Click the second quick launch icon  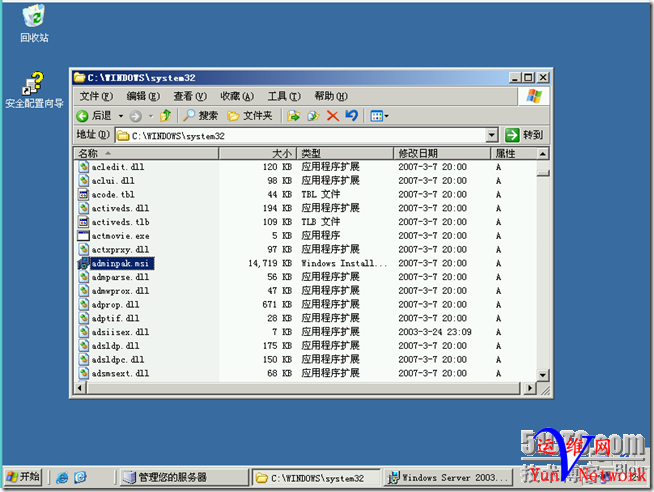click(80, 477)
